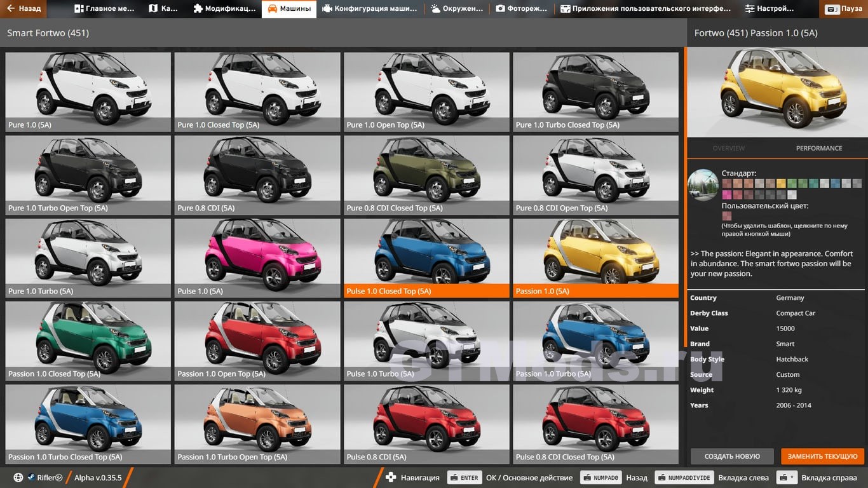The height and width of the screenshot is (488, 868).
Task: Select the Pure 1.0 Turbo (5A) car
Action: click(x=88, y=258)
